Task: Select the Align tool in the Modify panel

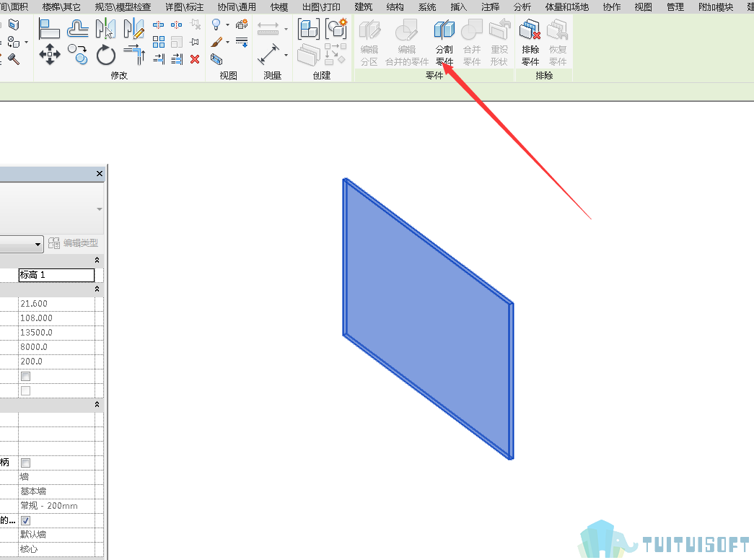Action: coord(49,29)
